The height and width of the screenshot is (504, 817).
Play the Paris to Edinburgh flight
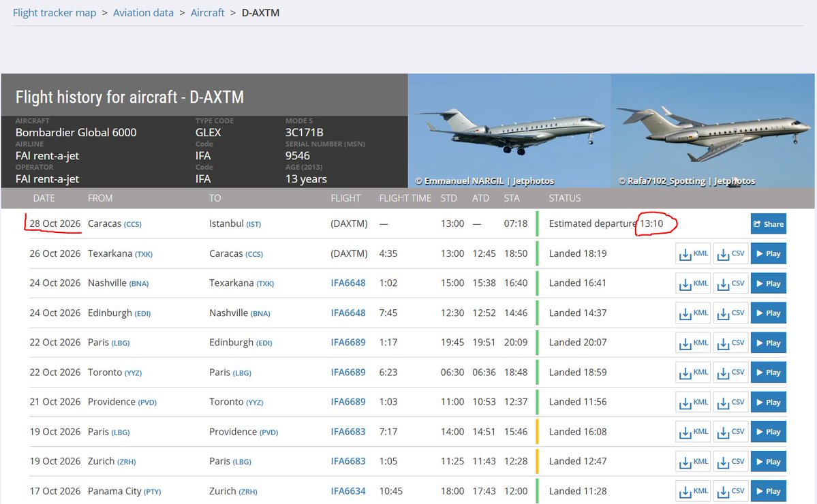(x=769, y=343)
